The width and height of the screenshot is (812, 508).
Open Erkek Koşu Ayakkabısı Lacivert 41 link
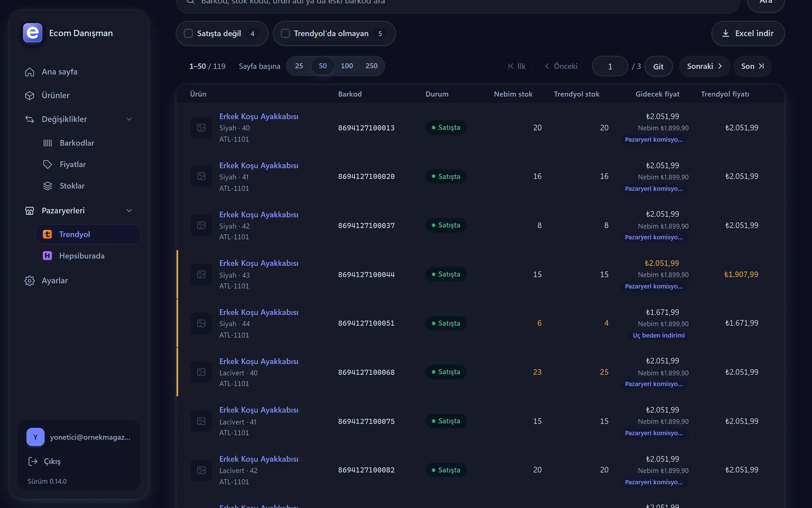259,410
